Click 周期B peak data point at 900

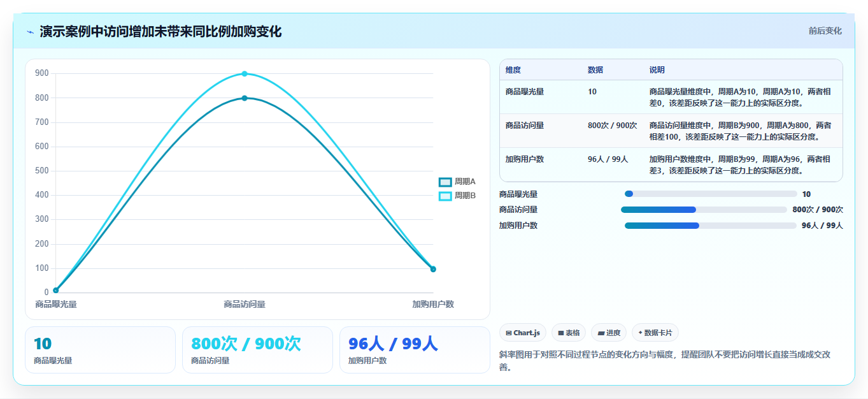point(245,74)
